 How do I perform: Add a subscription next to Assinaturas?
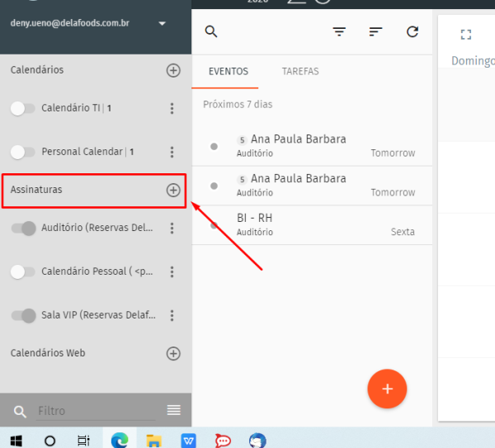coord(173,190)
